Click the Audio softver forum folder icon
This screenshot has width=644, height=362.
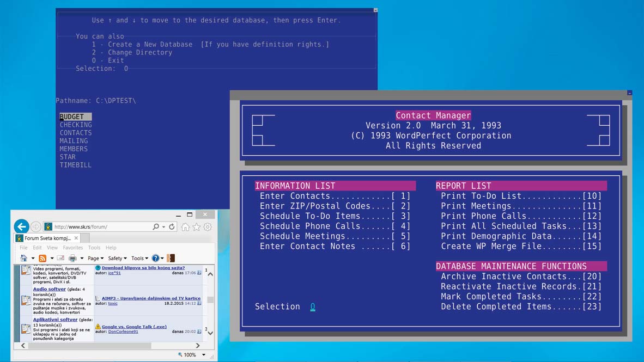tap(26, 300)
